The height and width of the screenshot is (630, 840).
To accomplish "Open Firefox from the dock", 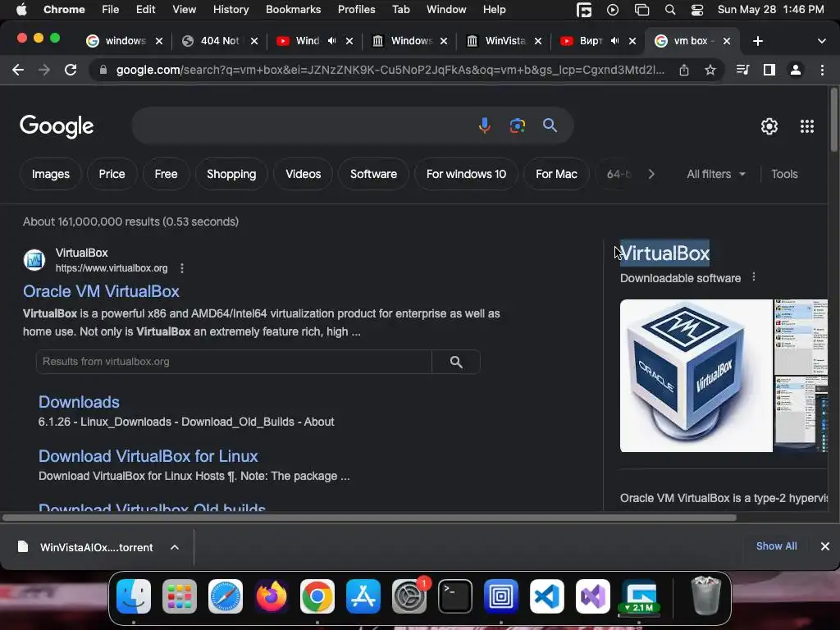I will [x=271, y=596].
